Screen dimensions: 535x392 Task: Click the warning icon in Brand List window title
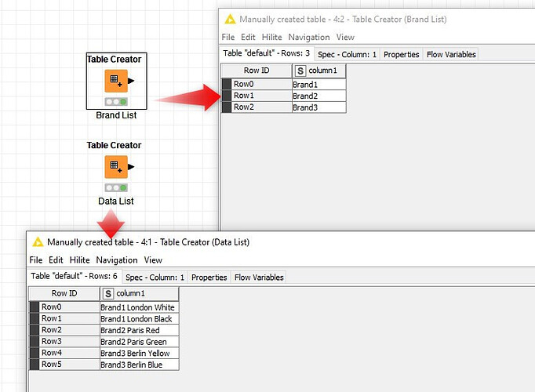click(x=230, y=19)
